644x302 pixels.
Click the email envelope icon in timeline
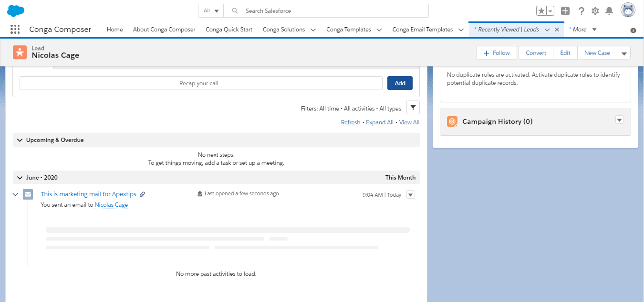(x=28, y=194)
